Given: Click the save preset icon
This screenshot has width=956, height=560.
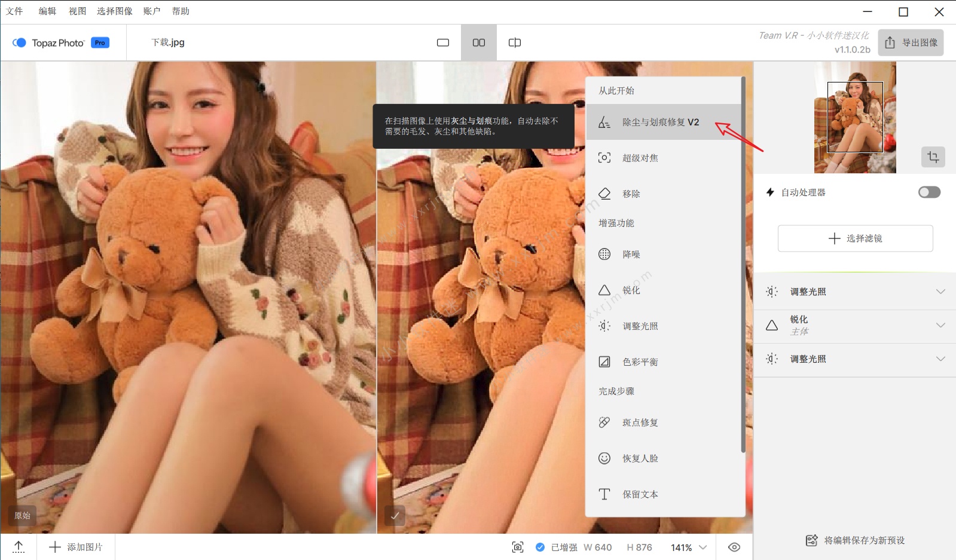Looking at the screenshot, I should [811, 540].
